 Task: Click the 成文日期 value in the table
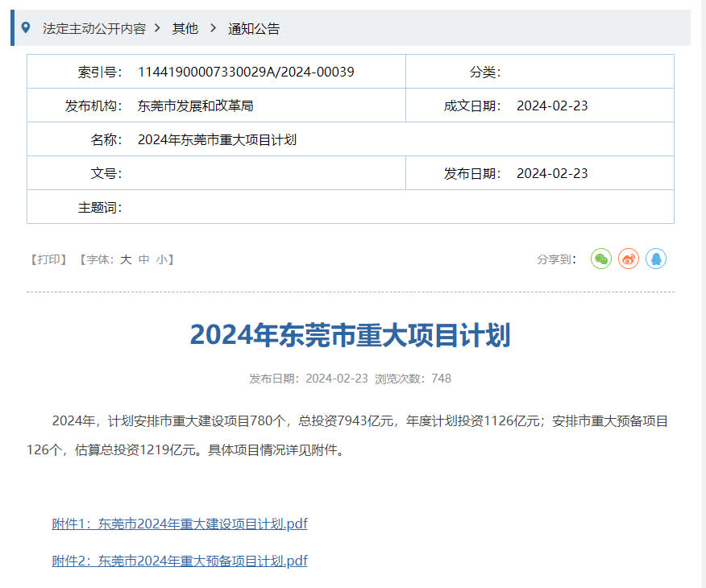click(552, 106)
